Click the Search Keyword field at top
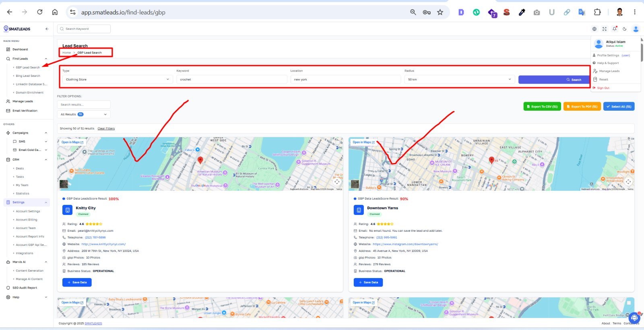Viewport: 644px width, 330px height. click(84, 29)
